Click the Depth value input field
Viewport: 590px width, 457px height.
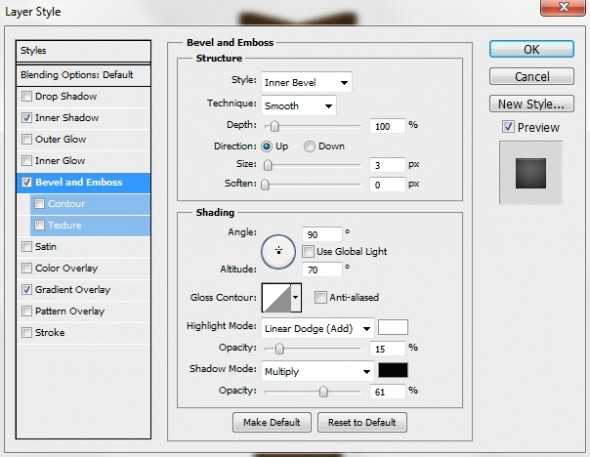click(387, 126)
